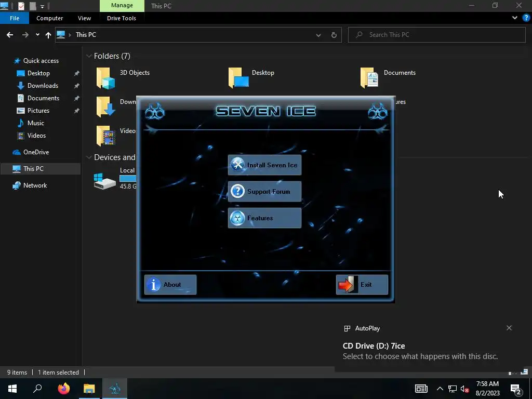Click the address bar This PC path
Image resolution: width=532 pixels, height=399 pixels.
pyautogui.click(x=86, y=35)
